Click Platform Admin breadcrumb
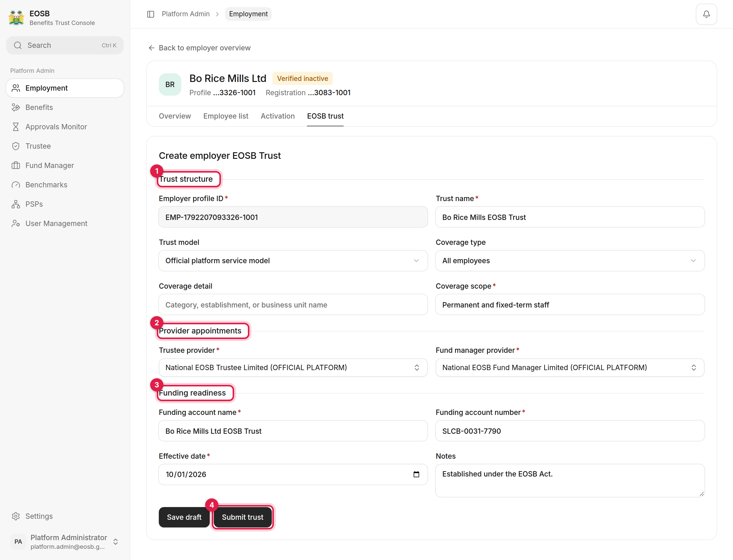Screen dimensions: 733x560 186,14
